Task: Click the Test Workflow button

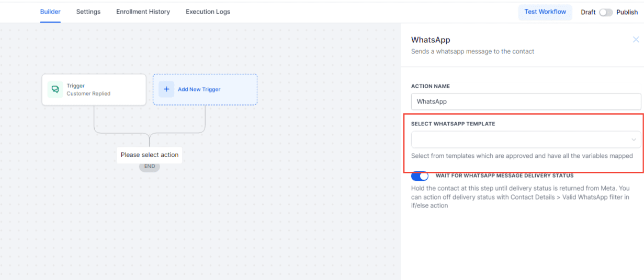Action: click(545, 11)
